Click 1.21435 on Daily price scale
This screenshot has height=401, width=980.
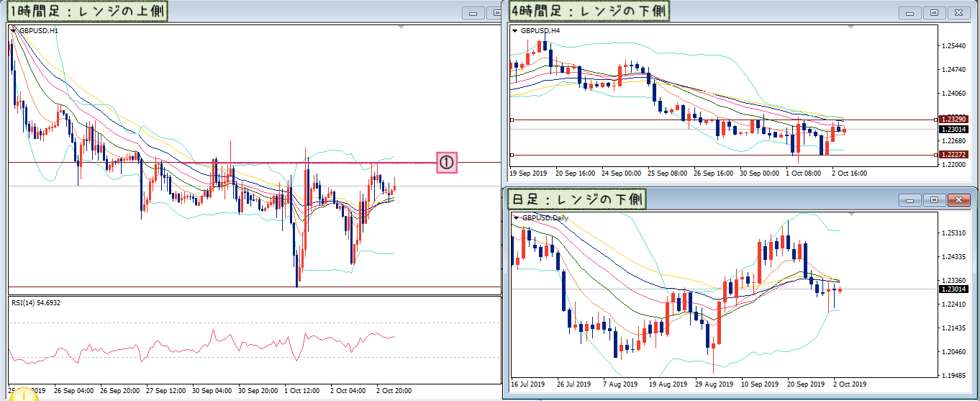tap(954, 328)
